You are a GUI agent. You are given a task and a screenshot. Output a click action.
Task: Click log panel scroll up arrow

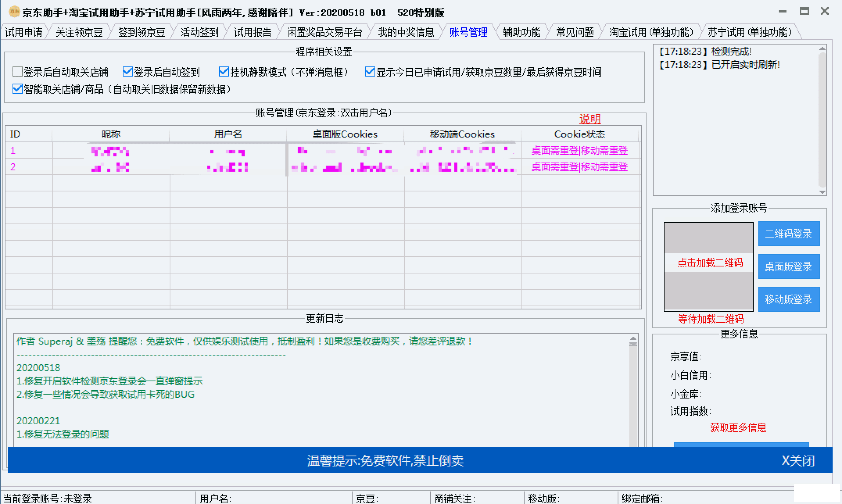click(x=822, y=49)
